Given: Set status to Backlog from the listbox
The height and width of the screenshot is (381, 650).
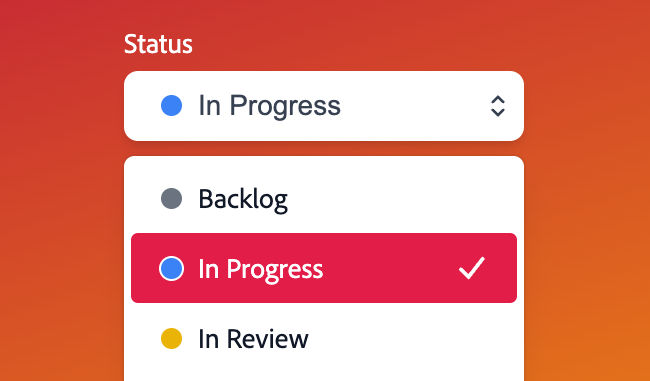Looking at the screenshot, I should 324,199.
